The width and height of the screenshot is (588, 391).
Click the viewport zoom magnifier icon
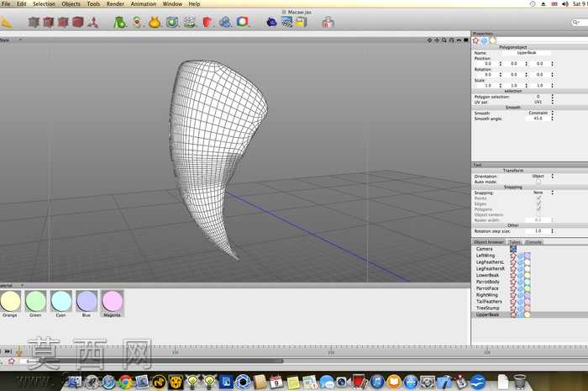[x=444, y=40]
